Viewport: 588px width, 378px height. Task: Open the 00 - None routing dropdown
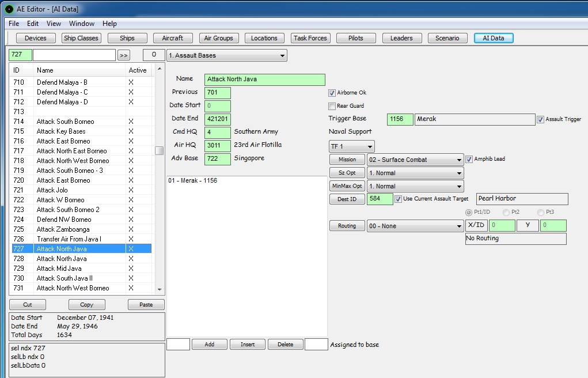[415, 226]
